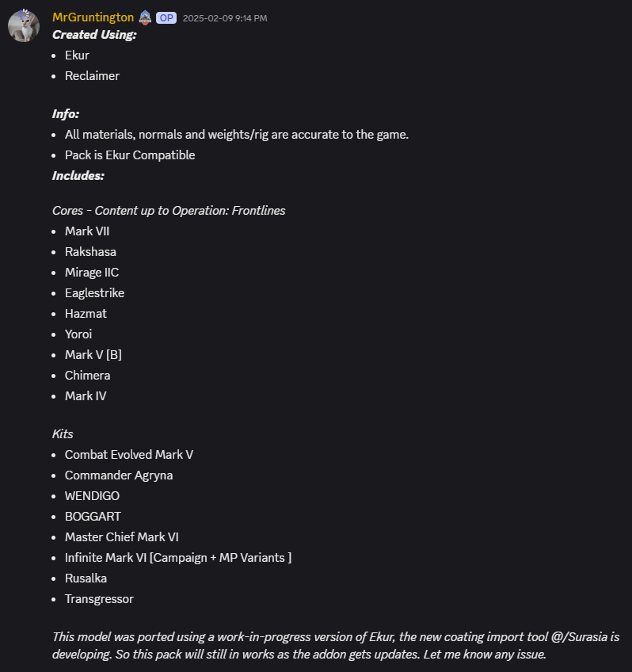Click the 'Eaglestrike' list entry
This screenshot has width=632, height=672.
click(x=94, y=293)
